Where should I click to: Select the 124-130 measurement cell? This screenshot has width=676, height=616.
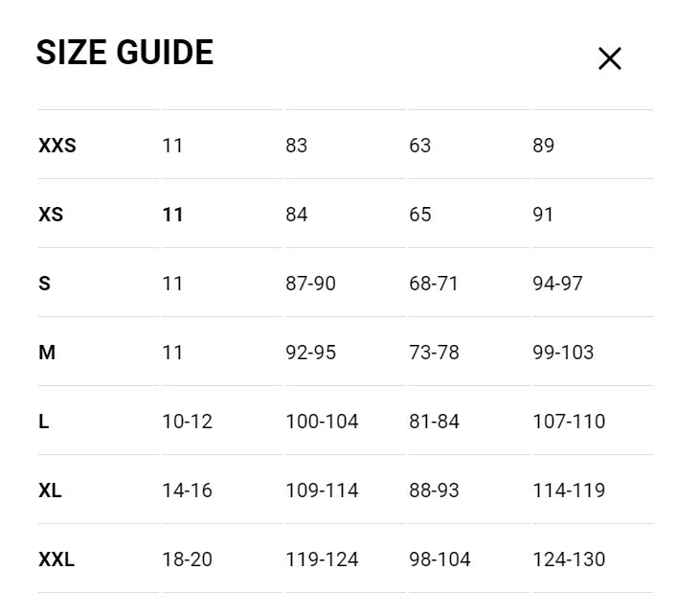(569, 560)
